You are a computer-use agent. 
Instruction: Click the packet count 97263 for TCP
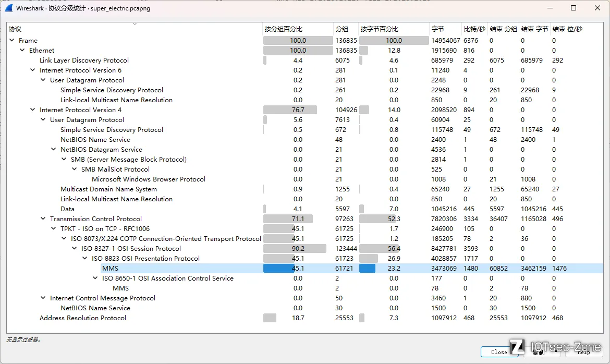point(344,219)
